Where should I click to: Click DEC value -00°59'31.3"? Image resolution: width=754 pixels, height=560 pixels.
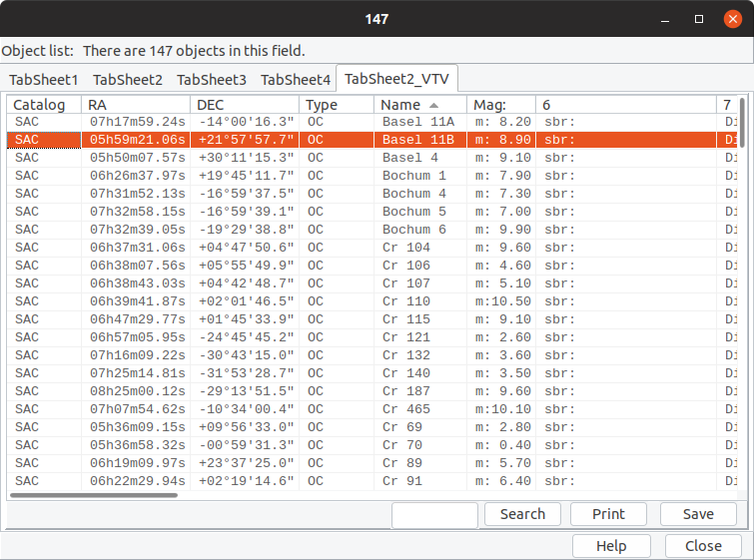[247, 445]
